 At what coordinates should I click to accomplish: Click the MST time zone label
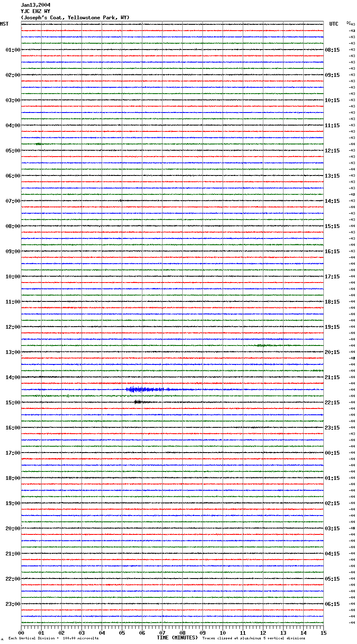coord(4,24)
